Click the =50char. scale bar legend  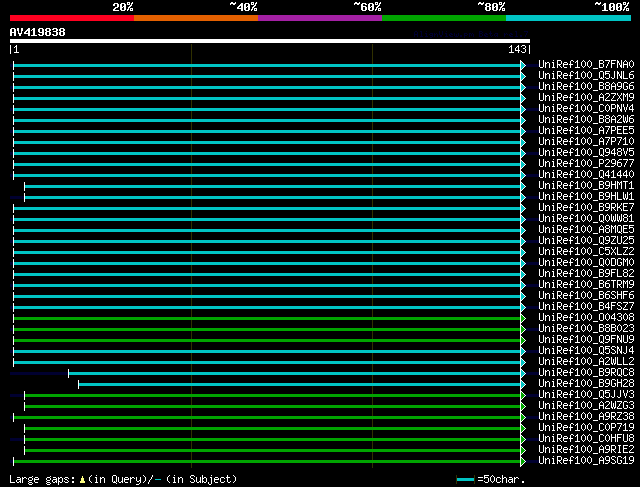tap(490, 479)
